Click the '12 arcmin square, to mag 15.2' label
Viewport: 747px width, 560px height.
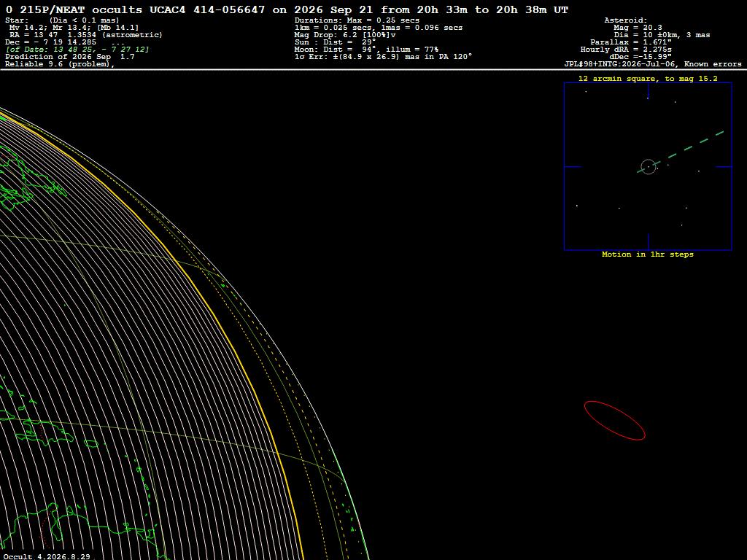[648, 79]
